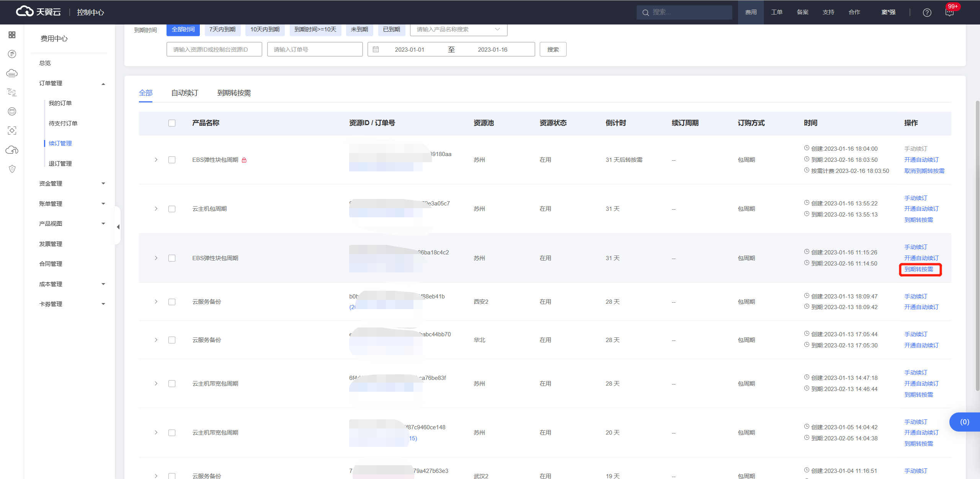980x479 pixels.
Task: Collapse the sidebar with the arrow handle
Action: [x=118, y=227]
